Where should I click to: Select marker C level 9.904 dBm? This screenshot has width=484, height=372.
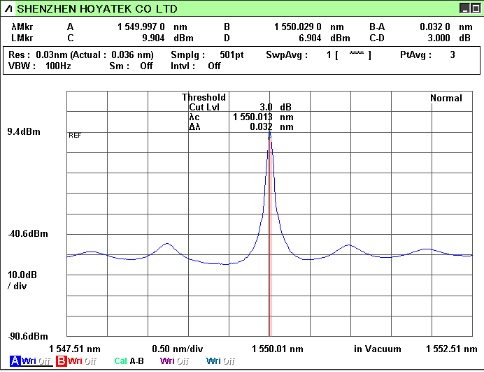click(168, 38)
